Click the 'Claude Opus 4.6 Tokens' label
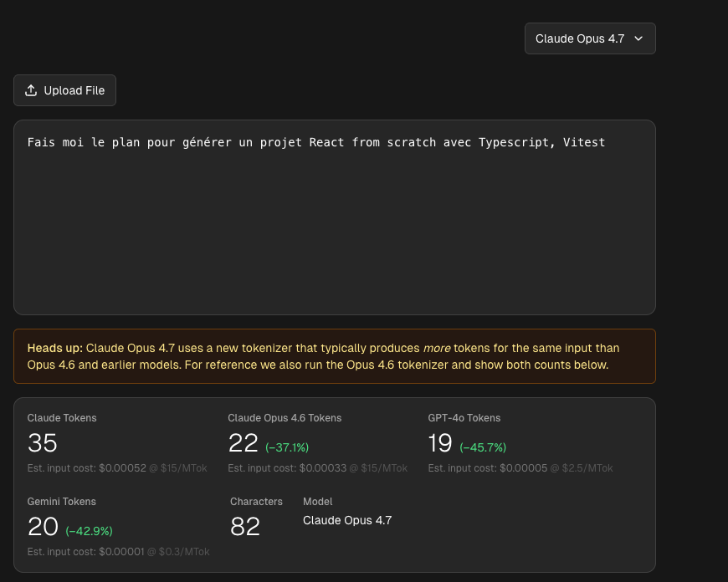 point(285,418)
